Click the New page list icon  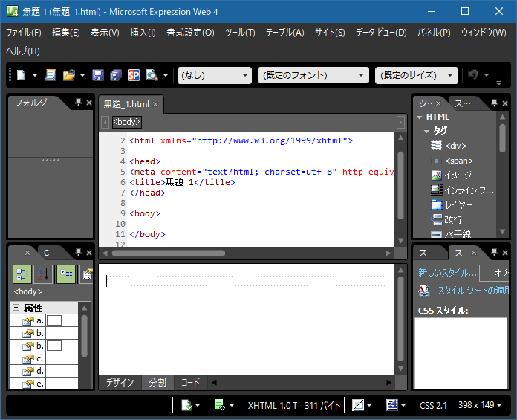pyautogui.click(x=51, y=75)
